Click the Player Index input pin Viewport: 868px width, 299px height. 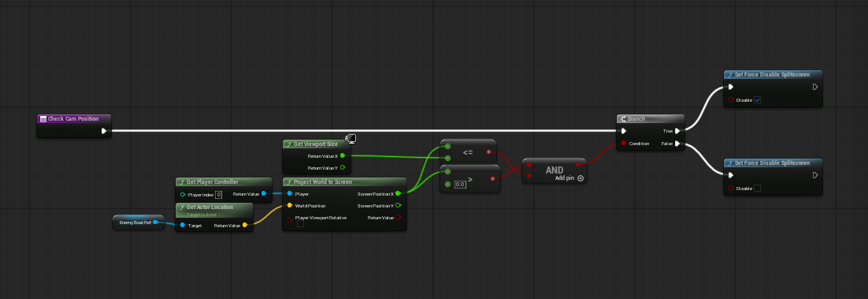(x=183, y=195)
